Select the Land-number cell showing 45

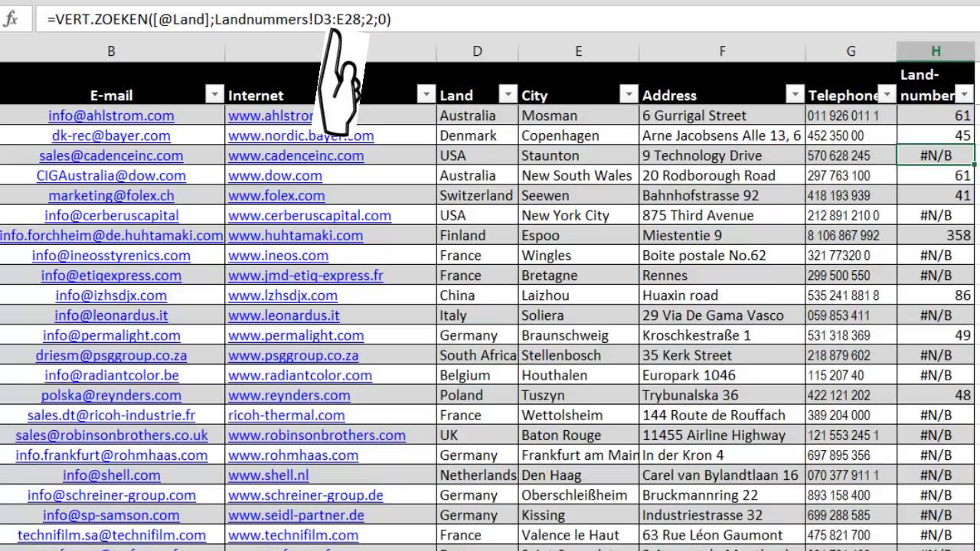coord(936,135)
